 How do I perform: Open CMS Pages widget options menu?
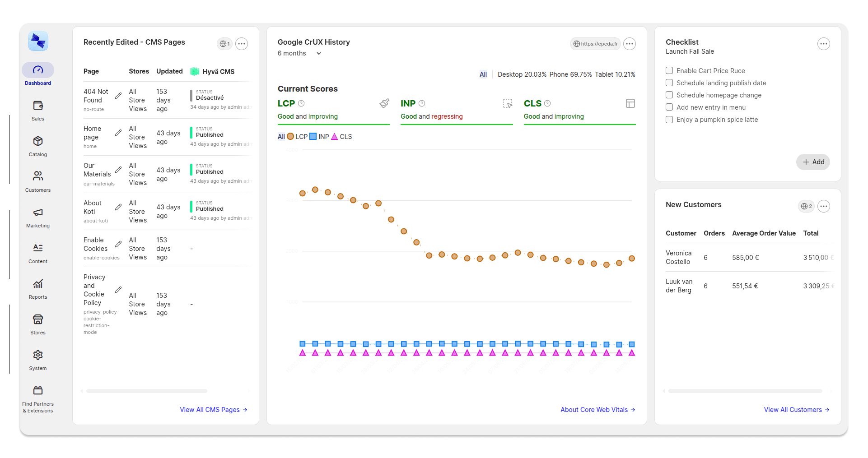tap(242, 44)
